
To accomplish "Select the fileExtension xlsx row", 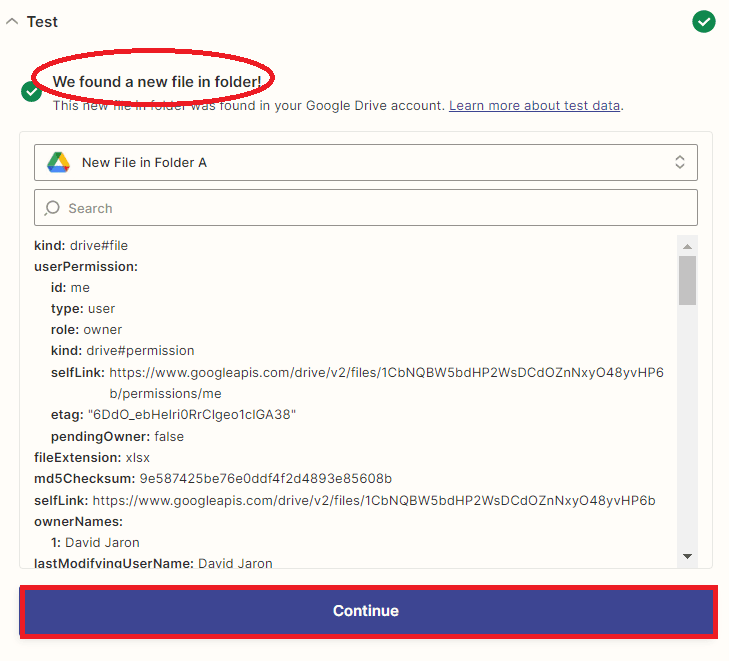I will pos(90,457).
